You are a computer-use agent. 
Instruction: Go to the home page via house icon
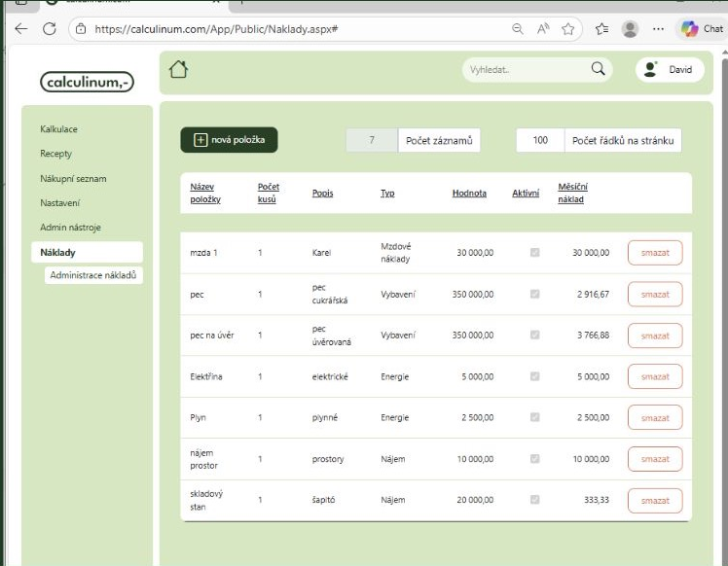coord(178,70)
